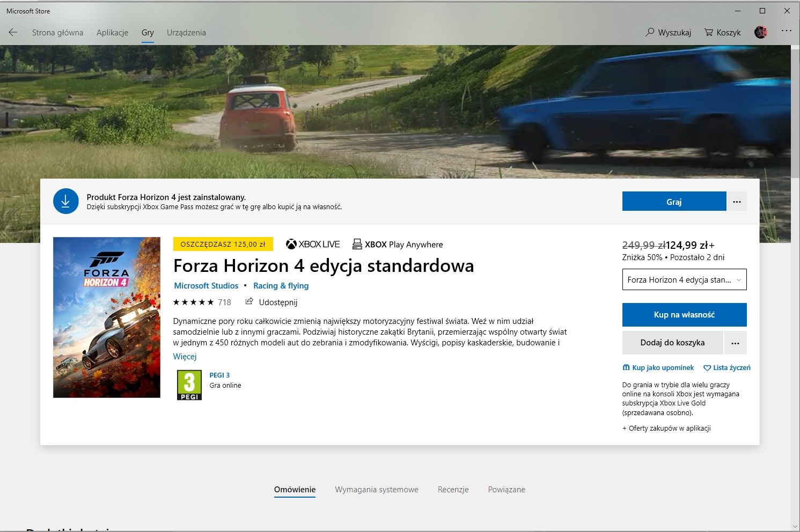Add to Lista życzeń wishlist

(x=727, y=368)
